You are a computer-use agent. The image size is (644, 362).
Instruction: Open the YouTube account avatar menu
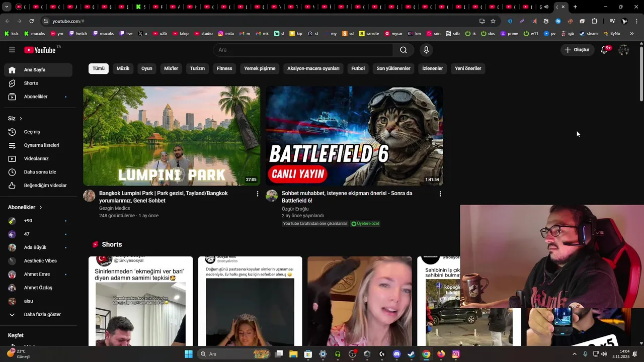tap(623, 50)
